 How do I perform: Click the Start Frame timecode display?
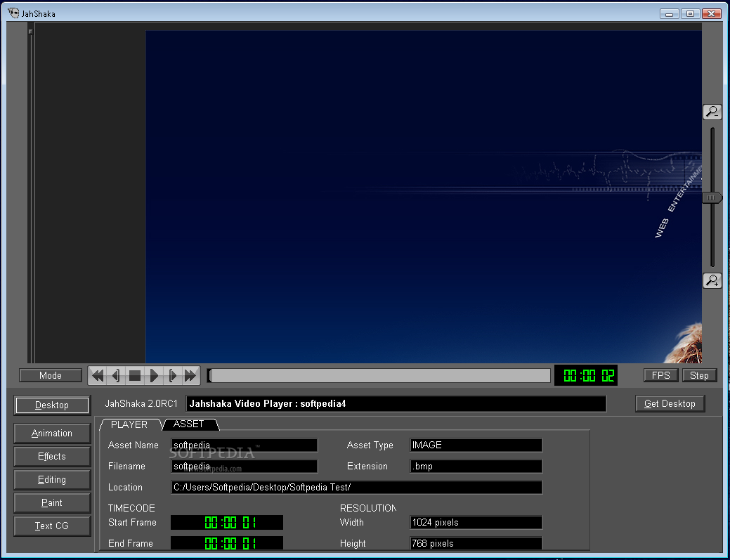[227, 522]
